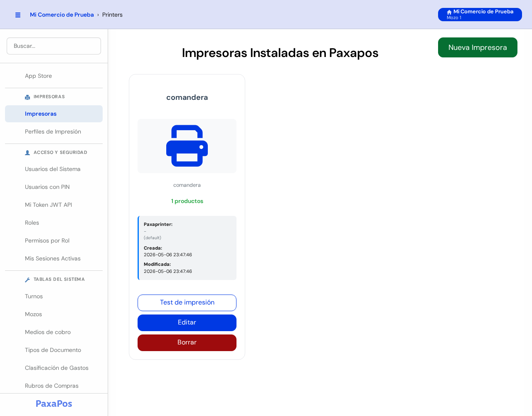
Task: Click the Nueva Impresora button
Action: pyautogui.click(x=478, y=47)
